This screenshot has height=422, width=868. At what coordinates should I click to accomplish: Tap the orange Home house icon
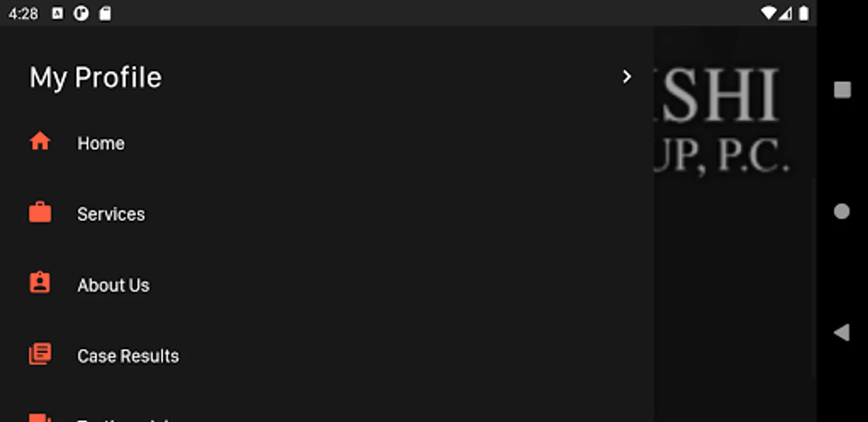coord(40,141)
